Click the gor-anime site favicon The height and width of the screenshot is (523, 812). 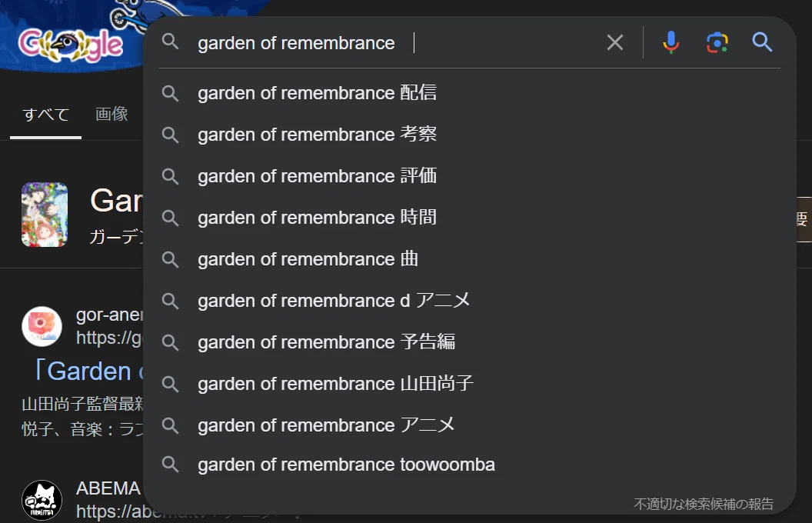coord(42,326)
